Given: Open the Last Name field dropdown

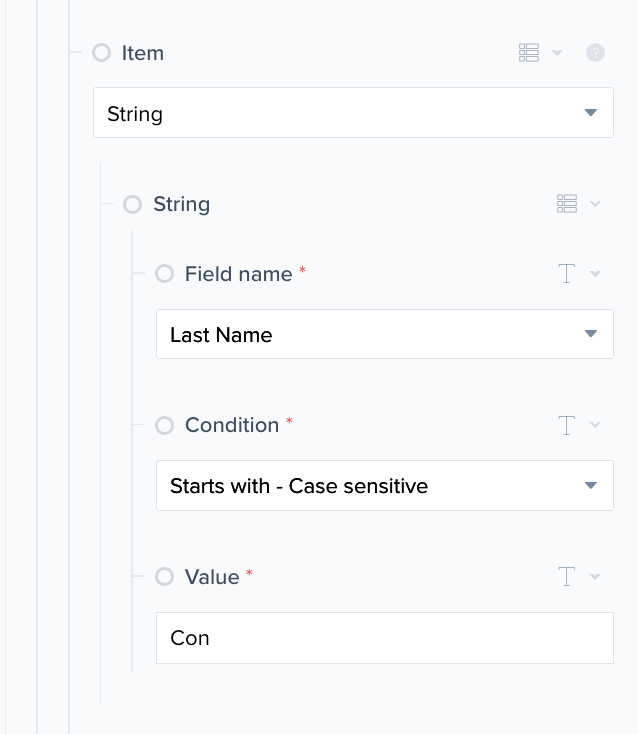Looking at the screenshot, I should (384, 334).
